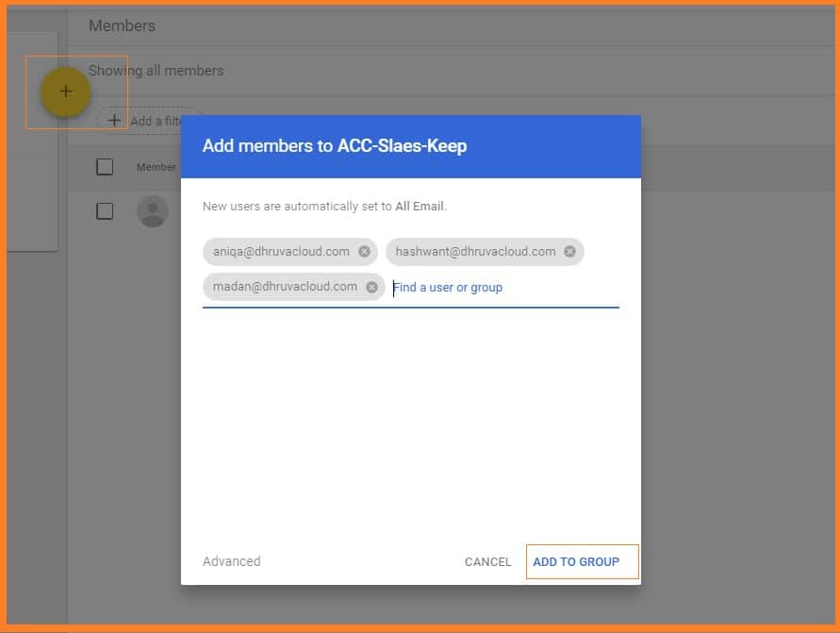Click the All Email text in the dialog

coord(420,206)
